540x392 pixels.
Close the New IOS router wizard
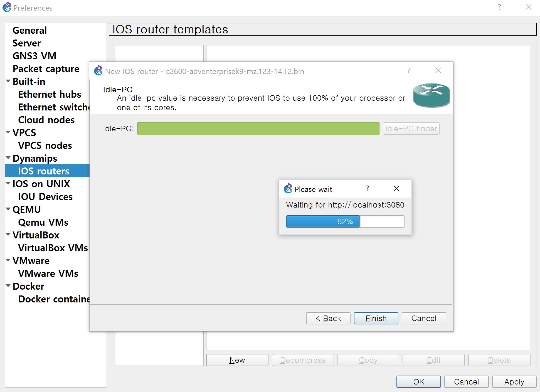[x=438, y=71]
